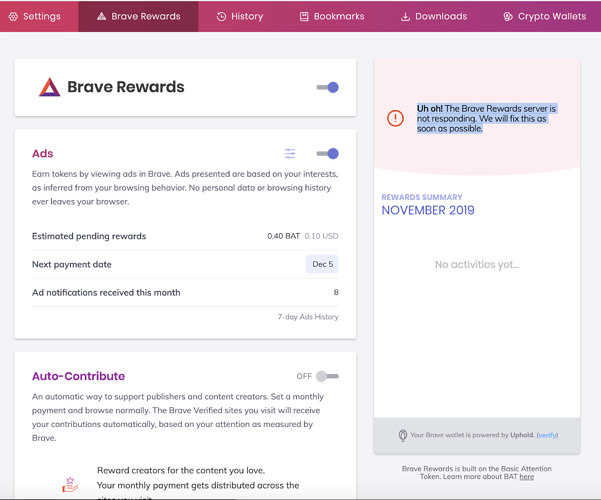Click 'Ad notifications received this month' label
Screen dimensions: 601x500
(106, 293)
